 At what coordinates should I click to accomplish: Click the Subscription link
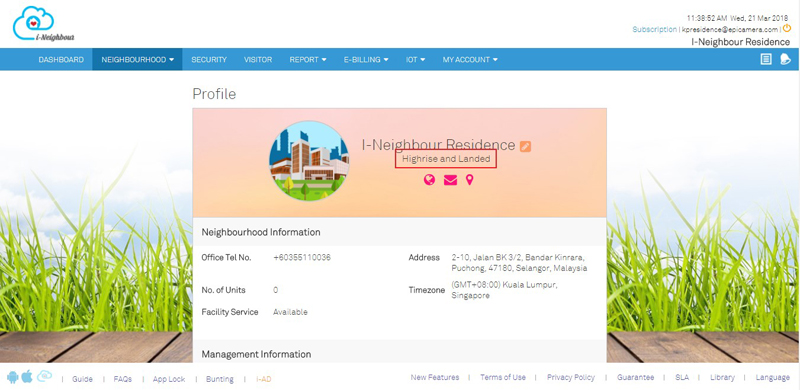pos(655,30)
